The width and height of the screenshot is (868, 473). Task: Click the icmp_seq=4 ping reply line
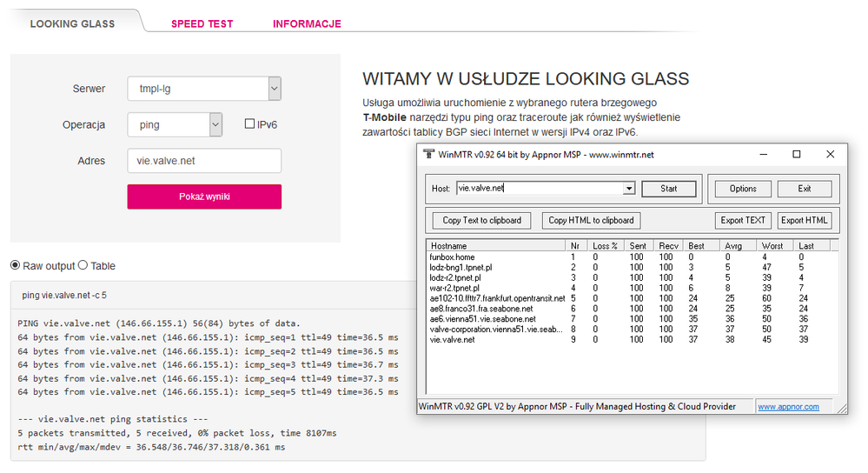click(x=208, y=378)
